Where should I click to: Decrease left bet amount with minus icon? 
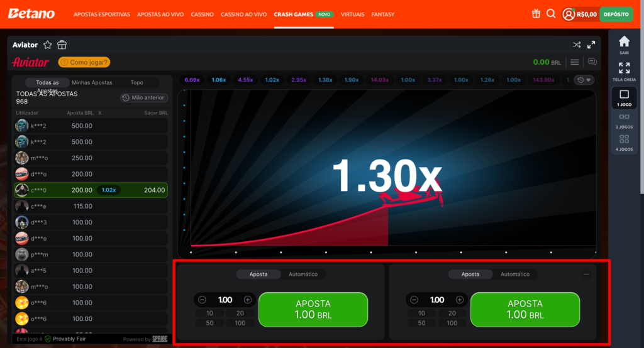pos(202,300)
